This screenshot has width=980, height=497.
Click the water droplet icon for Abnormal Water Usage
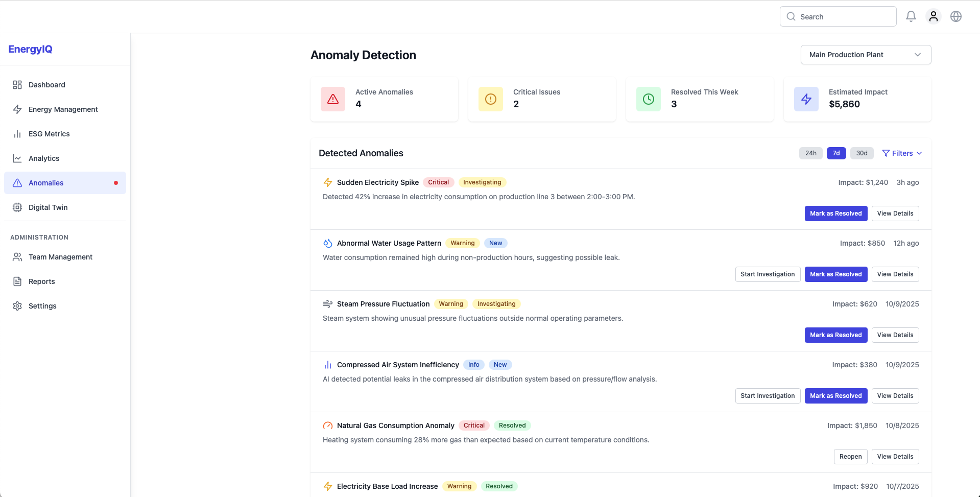[328, 243]
